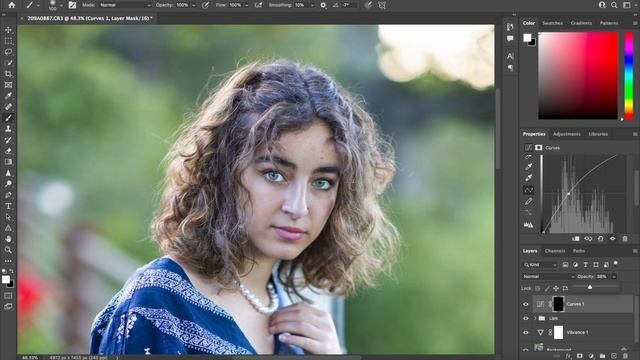Select the Zoom tool in left toolbar
This screenshot has height=360, width=640.
[8, 250]
